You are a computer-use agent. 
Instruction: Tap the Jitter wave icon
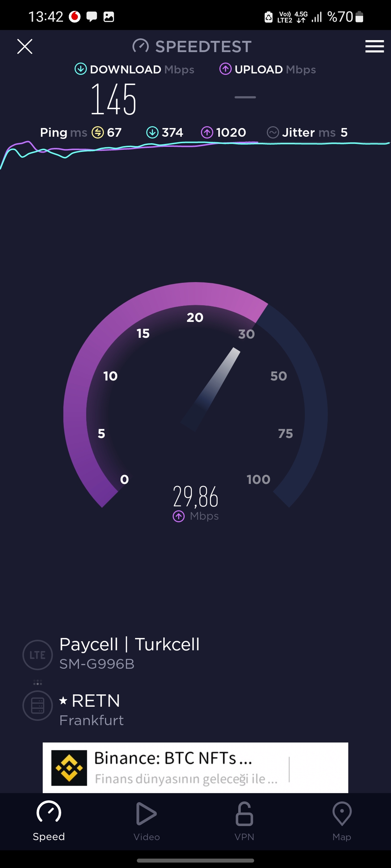point(273,132)
